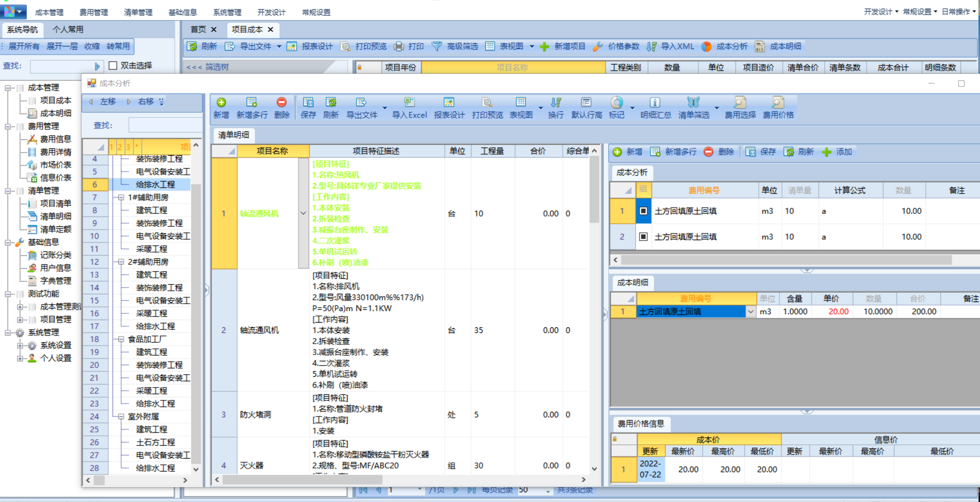Viewport: 980px width, 502px height.
Task: Select 土石方工程 in project tree
Action: coord(155,442)
